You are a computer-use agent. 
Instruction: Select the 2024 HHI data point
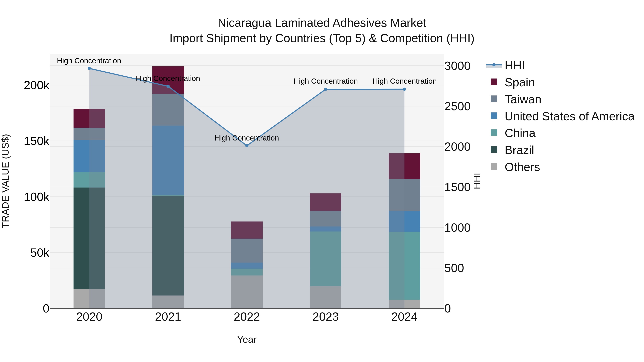pos(404,89)
